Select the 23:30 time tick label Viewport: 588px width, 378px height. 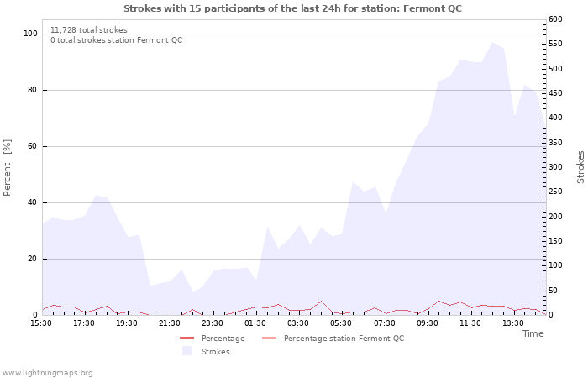pyautogui.click(x=213, y=323)
